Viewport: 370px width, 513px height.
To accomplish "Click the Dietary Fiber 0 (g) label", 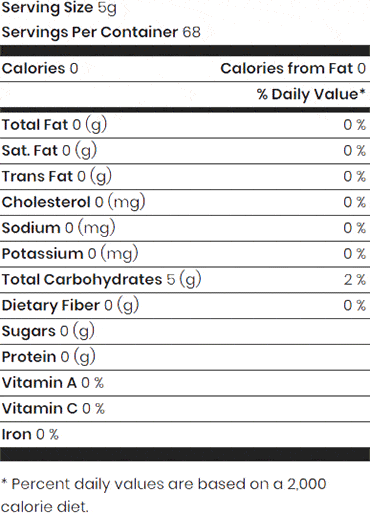I will coord(70,305).
